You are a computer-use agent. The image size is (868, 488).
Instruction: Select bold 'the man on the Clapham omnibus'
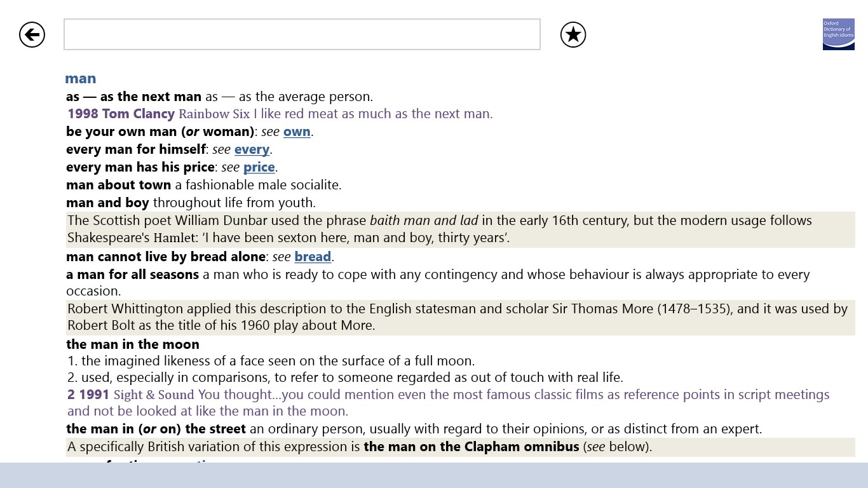[x=471, y=447]
